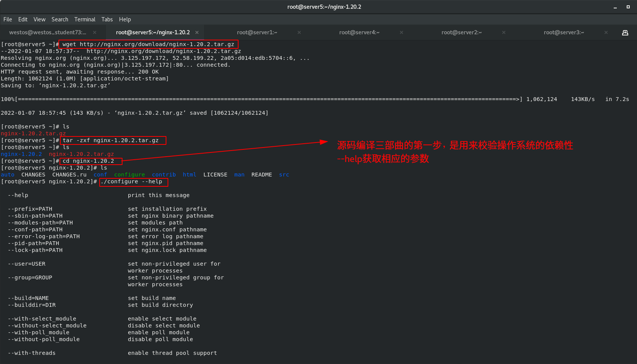This screenshot has height=364, width=637.
Task: Click blue nginx-1.20.2 directory name
Action: coord(21,154)
